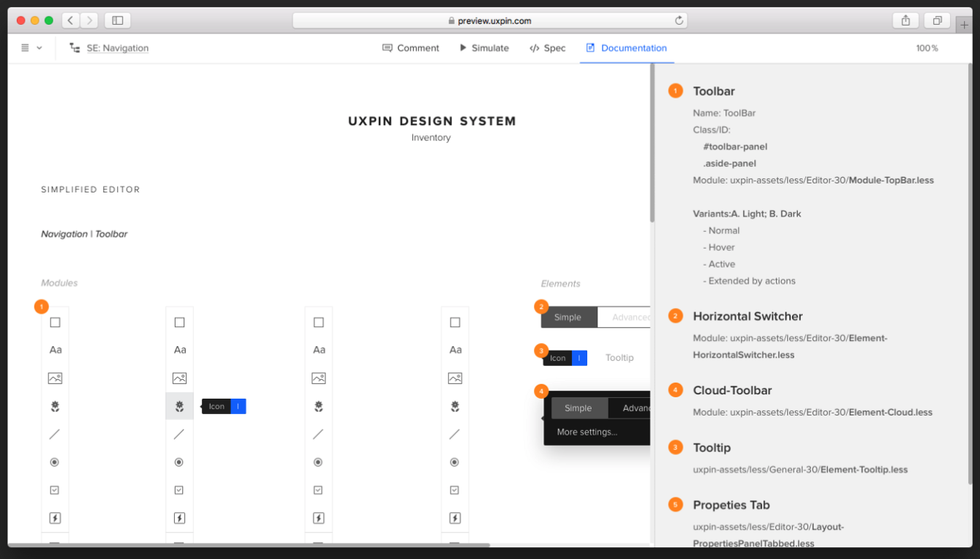Open a new tab with plus button

click(x=964, y=25)
